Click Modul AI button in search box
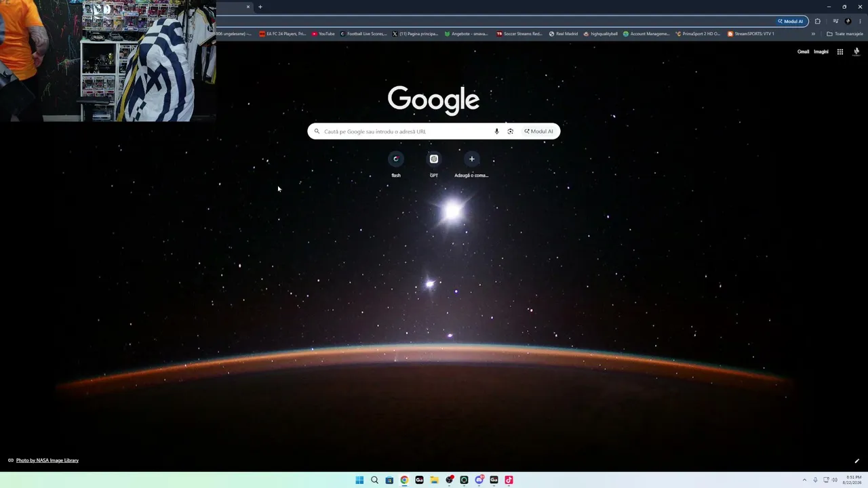The width and height of the screenshot is (868, 488). point(539,131)
